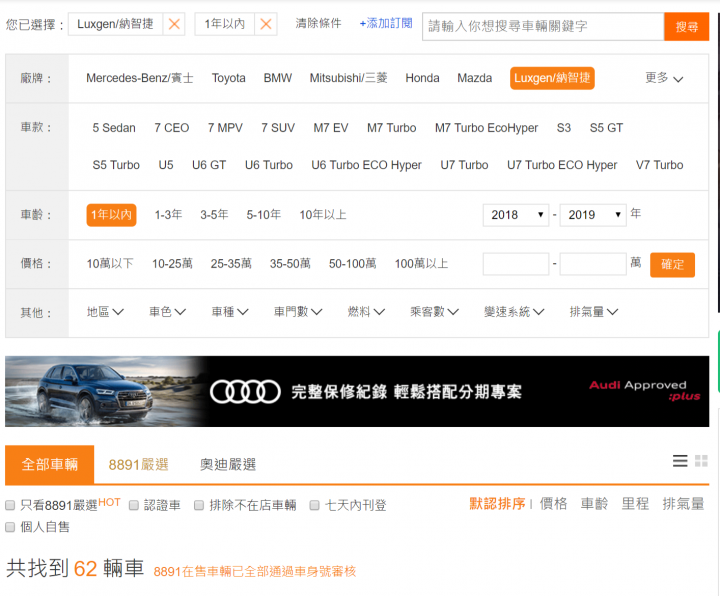This screenshot has height=596, width=720.
Task: Toggle the 1年以內 car age filter
Action: (111, 215)
